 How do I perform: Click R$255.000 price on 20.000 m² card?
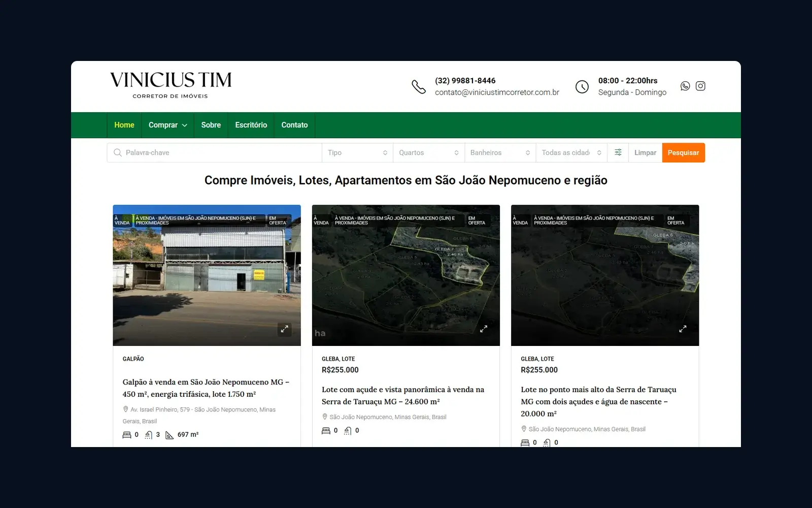tap(539, 370)
